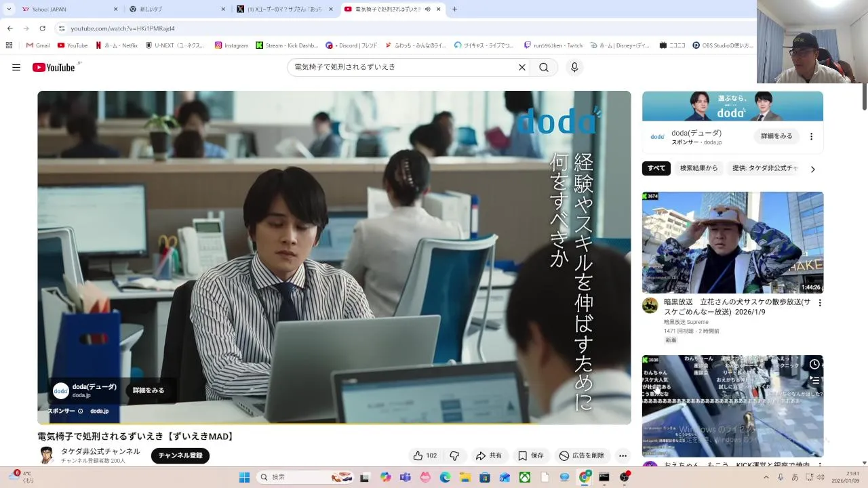This screenshot has height=488, width=868.
Task: Share the video with 共有 button
Action: (x=489, y=455)
